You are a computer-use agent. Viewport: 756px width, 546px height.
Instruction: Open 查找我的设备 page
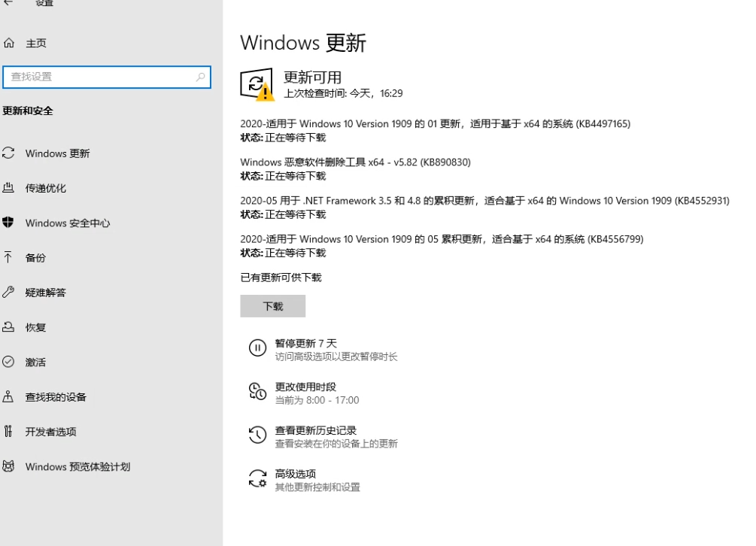pyautogui.click(x=56, y=397)
